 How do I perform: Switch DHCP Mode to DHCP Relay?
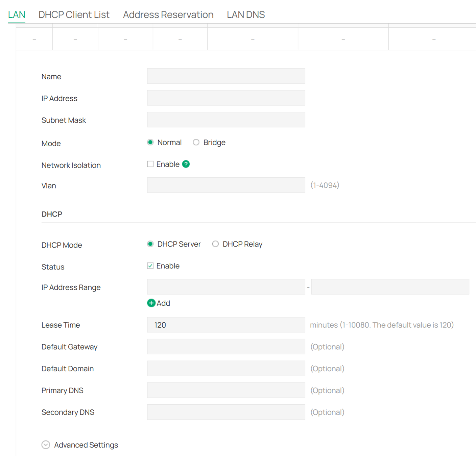215,244
